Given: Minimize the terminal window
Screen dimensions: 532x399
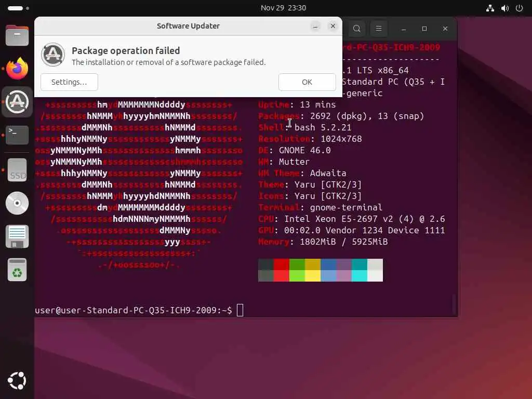Looking at the screenshot, I should point(403,29).
